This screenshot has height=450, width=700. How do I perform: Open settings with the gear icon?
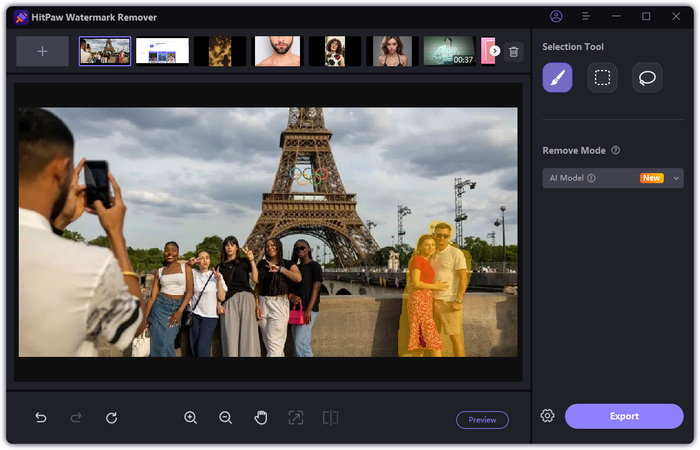tap(547, 416)
